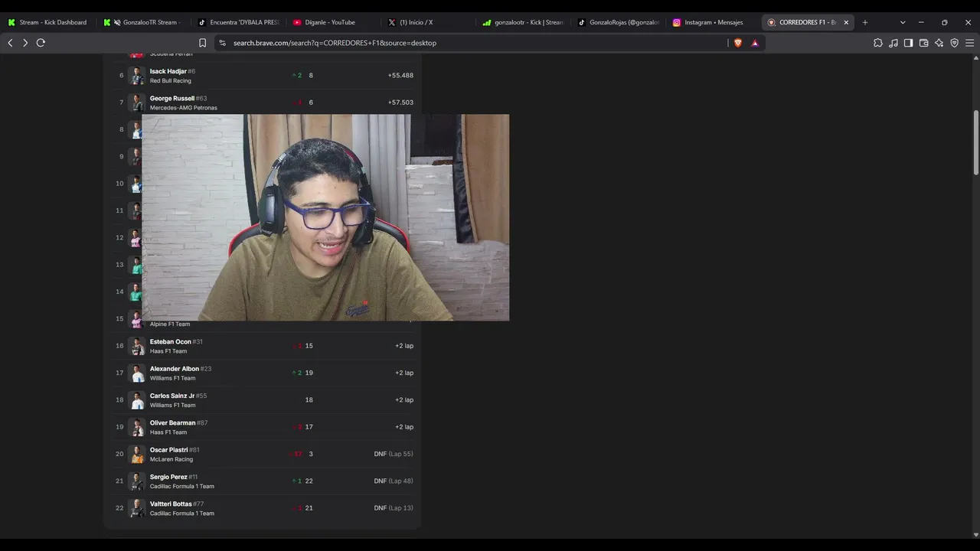Open Alexander Albon driver name
This screenshot has height=551, width=980.
pyautogui.click(x=175, y=369)
